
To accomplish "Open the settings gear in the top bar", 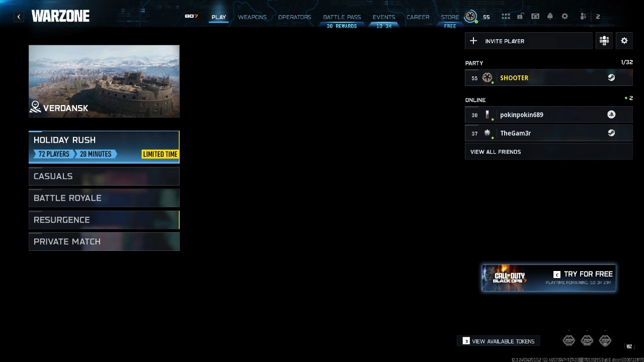I will pos(565,17).
